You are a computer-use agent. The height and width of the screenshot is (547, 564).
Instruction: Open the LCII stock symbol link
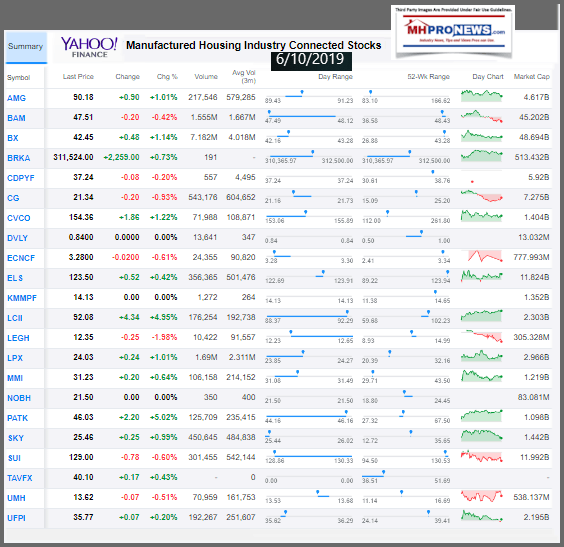pos(15,318)
